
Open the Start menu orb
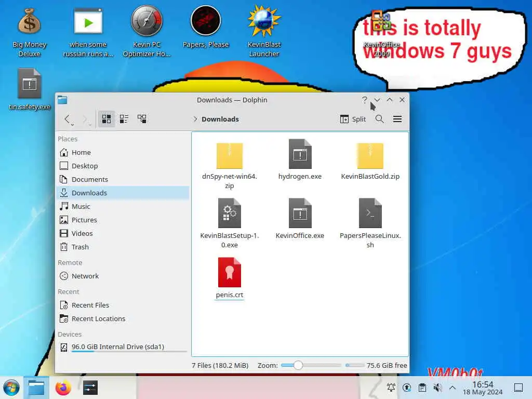point(11,388)
